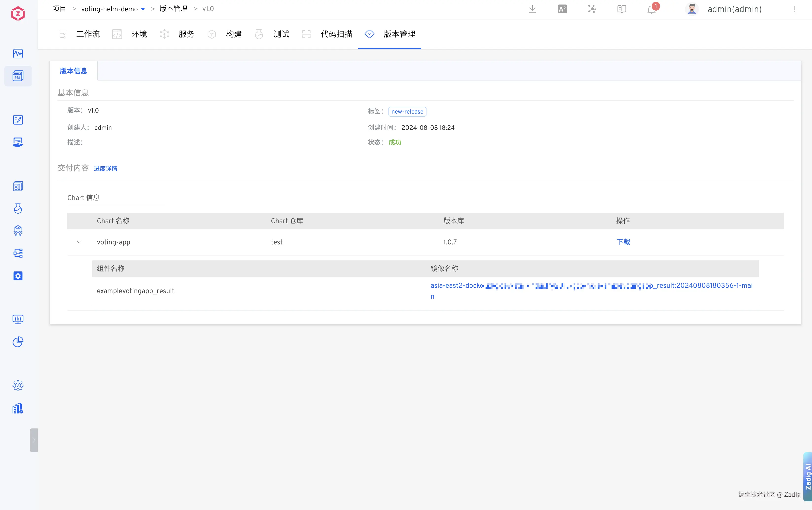The height and width of the screenshot is (510, 812).
Task: Switch to the 代码扫描 tab
Action: [x=336, y=34]
